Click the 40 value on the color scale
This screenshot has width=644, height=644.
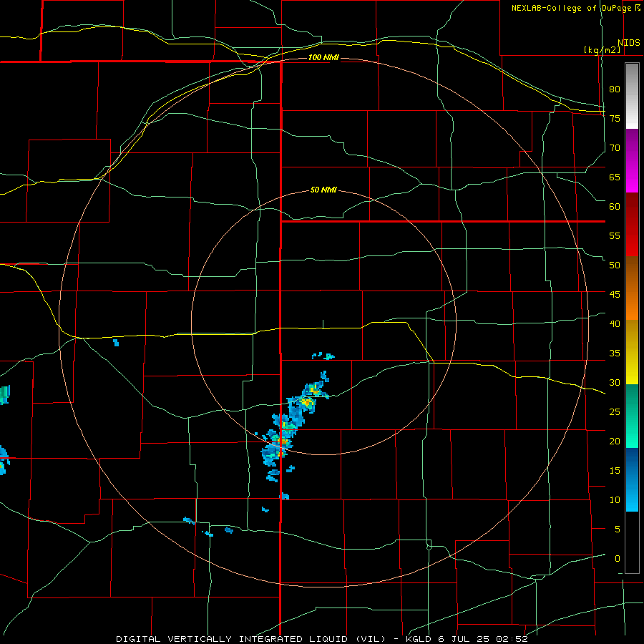pyautogui.click(x=615, y=324)
